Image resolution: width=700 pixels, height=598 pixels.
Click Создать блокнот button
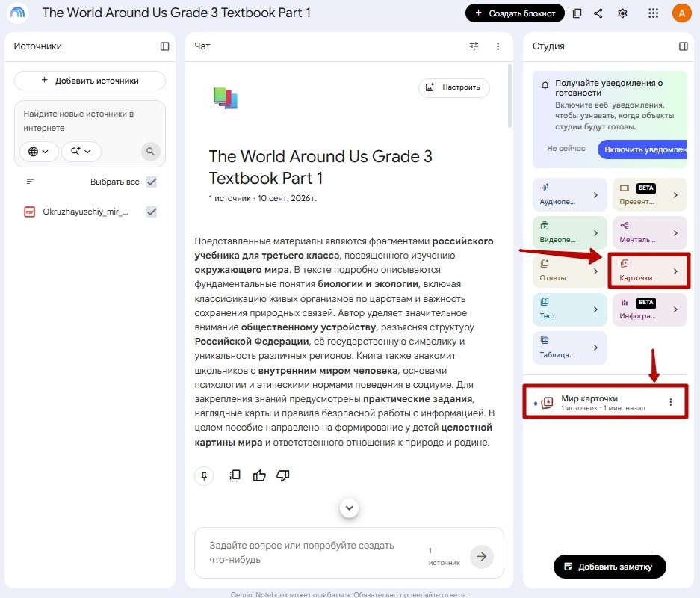pos(515,13)
